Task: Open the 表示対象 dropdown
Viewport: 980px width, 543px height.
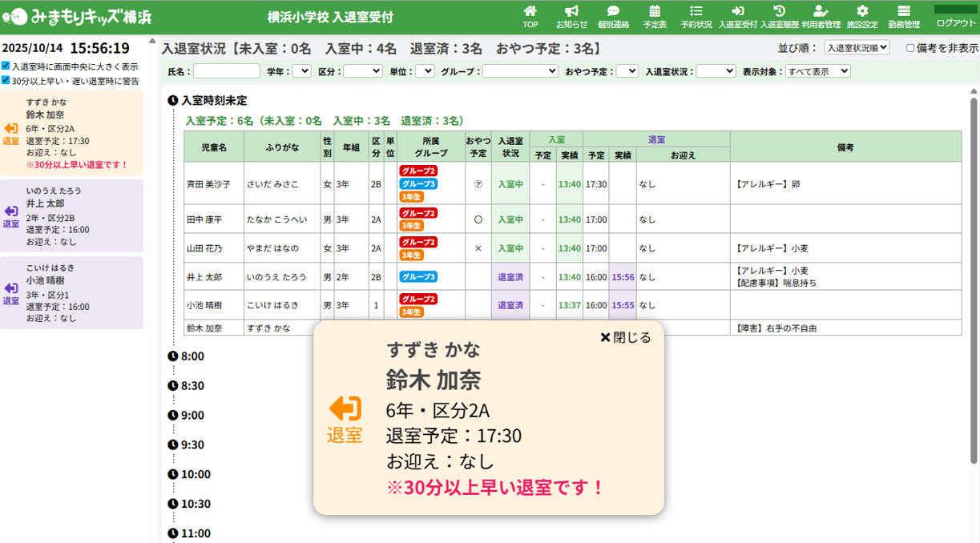Action: [817, 71]
